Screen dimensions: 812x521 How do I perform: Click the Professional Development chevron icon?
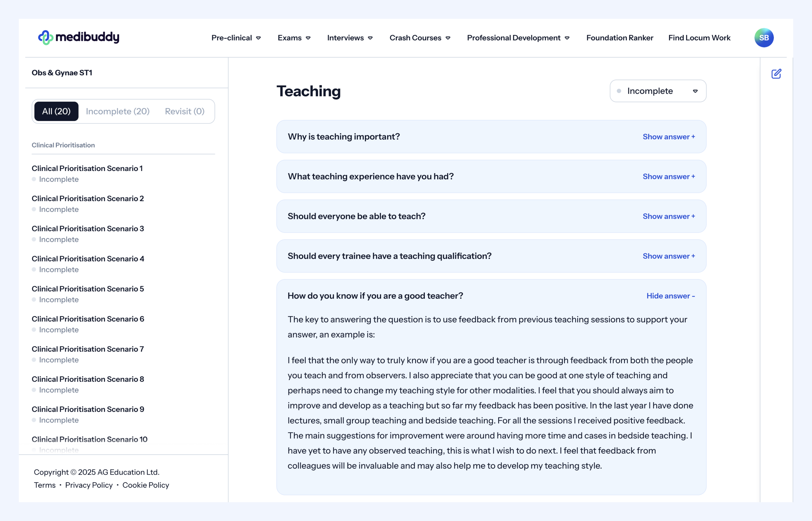(567, 38)
